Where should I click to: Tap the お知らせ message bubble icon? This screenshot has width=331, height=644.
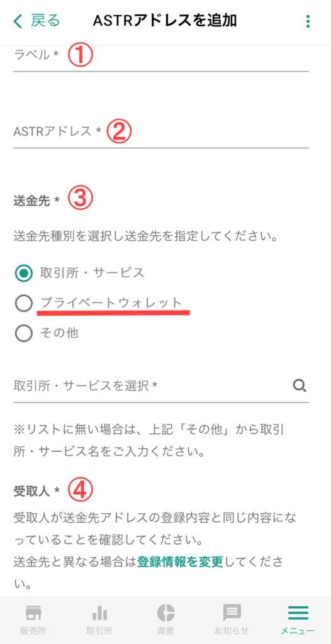tap(232, 613)
